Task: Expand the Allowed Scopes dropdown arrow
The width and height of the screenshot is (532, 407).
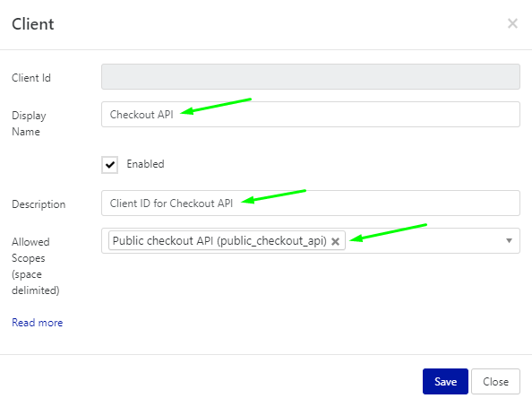Action: click(509, 240)
